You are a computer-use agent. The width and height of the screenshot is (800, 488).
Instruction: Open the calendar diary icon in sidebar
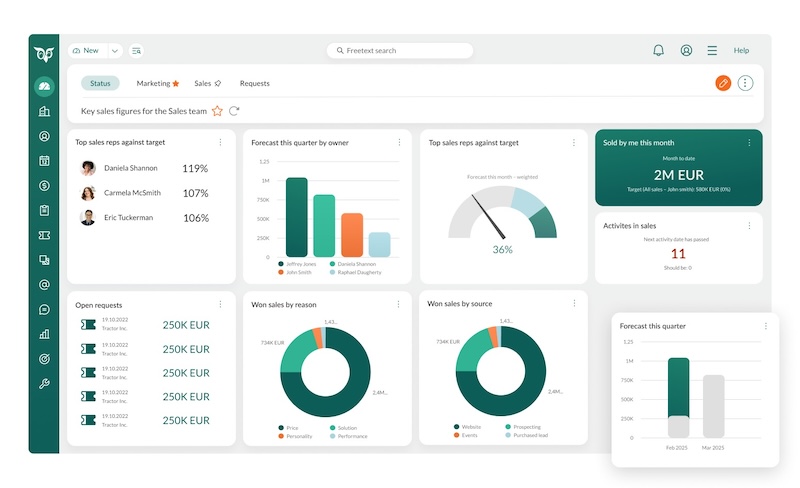(x=44, y=160)
